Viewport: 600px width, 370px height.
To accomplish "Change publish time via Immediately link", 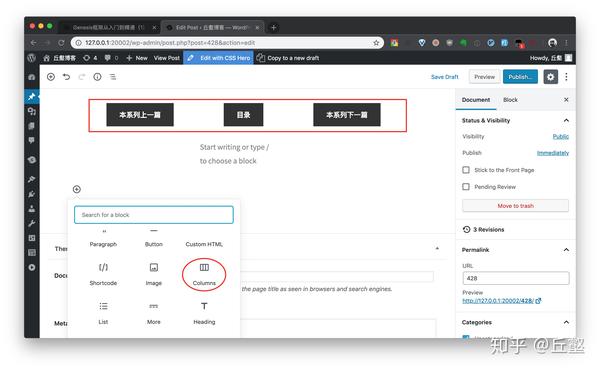I will (553, 153).
